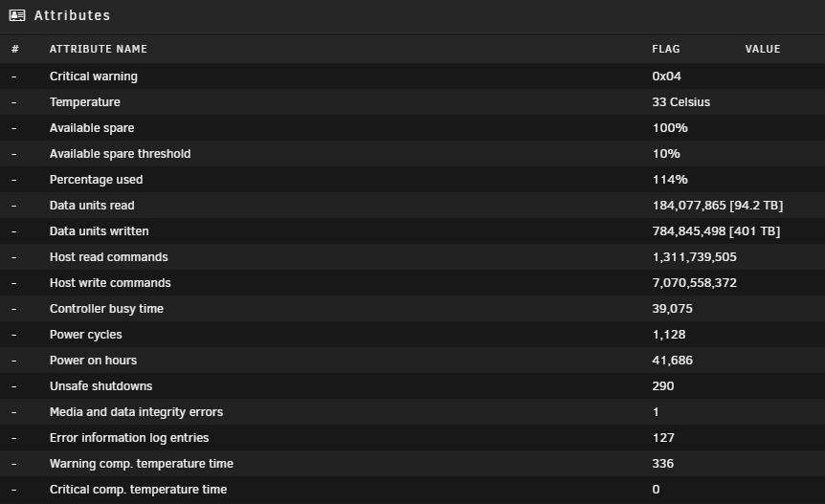
Task: Click the Power on hours value
Action: pyautogui.click(x=673, y=361)
